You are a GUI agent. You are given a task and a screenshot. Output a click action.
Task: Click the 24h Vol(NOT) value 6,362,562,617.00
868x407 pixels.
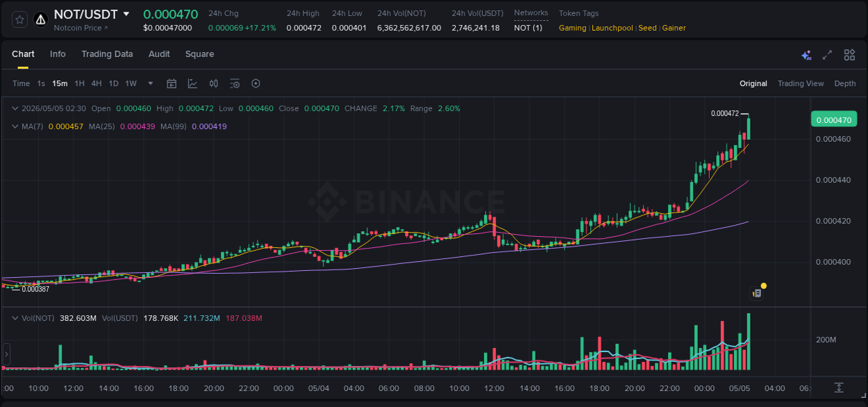pyautogui.click(x=409, y=28)
